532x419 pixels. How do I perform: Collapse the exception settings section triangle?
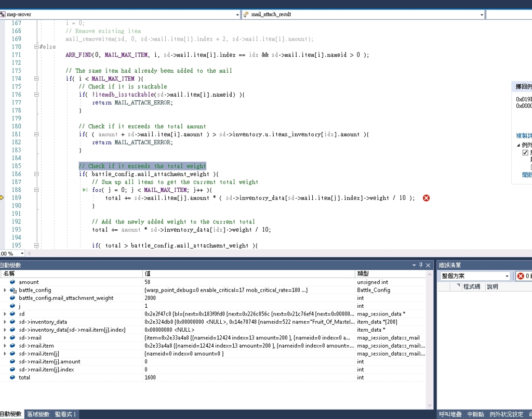(518, 145)
